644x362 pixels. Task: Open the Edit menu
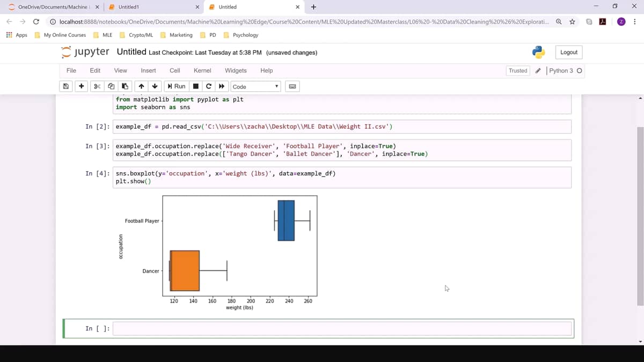pyautogui.click(x=95, y=70)
